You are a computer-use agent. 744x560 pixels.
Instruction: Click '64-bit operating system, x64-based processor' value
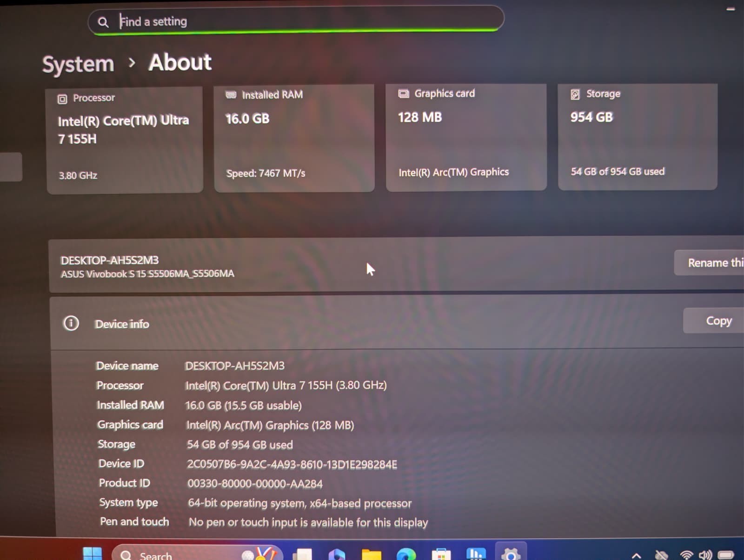coord(300,503)
